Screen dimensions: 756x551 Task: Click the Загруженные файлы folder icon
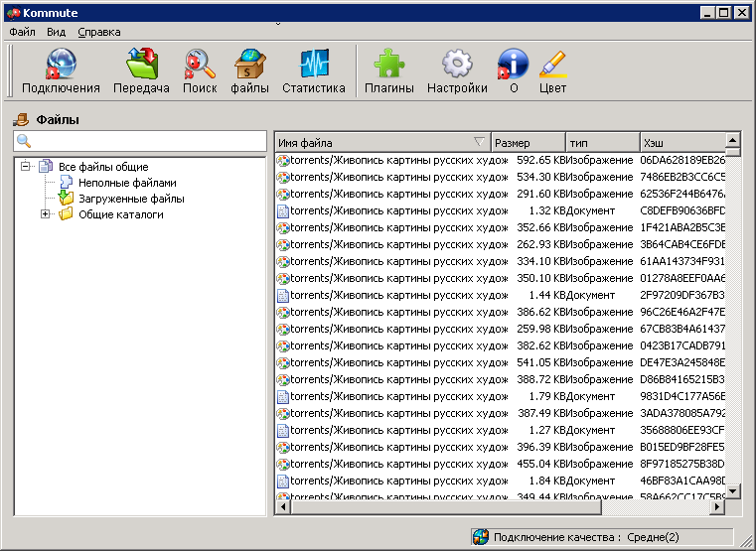pyautogui.click(x=66, y=198)
